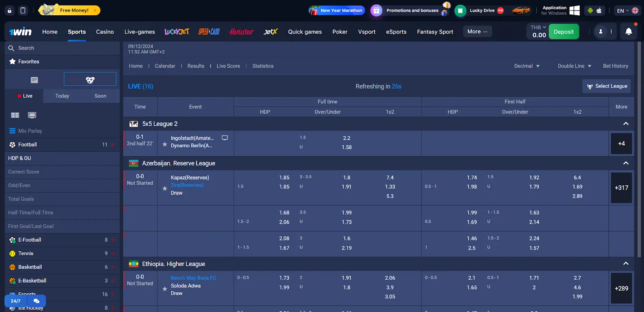Click the Lucky Drive green icon

[460, 10]
